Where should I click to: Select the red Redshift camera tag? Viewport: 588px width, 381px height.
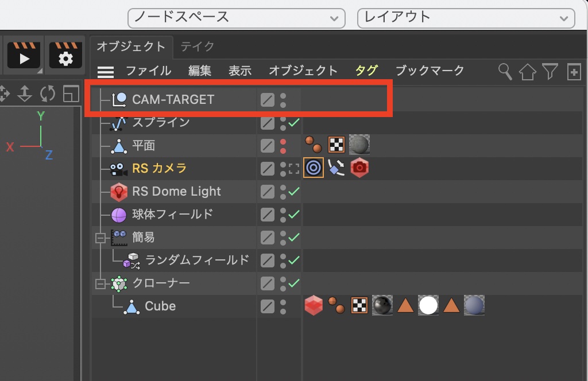point(359,168)
